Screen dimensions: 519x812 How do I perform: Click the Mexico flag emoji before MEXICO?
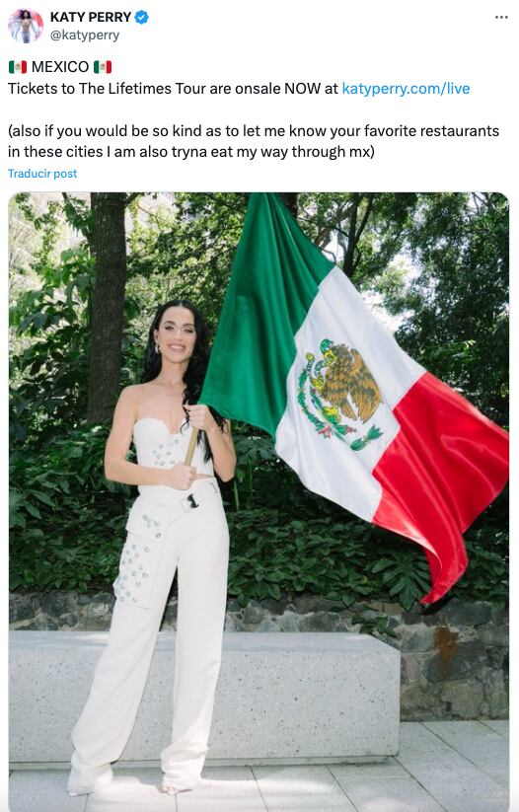(x=18, y=67)
